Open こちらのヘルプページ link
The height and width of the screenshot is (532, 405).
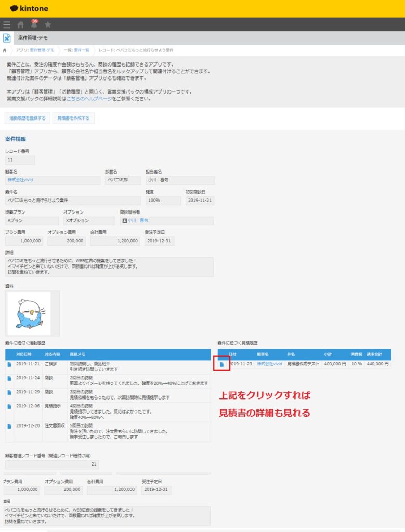[89, 99]
